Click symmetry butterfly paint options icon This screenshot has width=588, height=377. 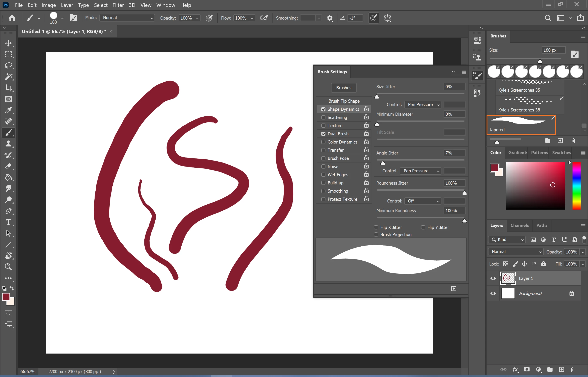(x=387, y=18)
